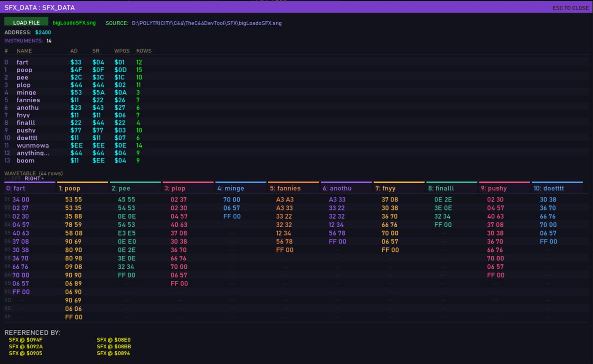Click AD value $EE of wunmowa
This screenshot has width=593, height=364.
point(77,146)
